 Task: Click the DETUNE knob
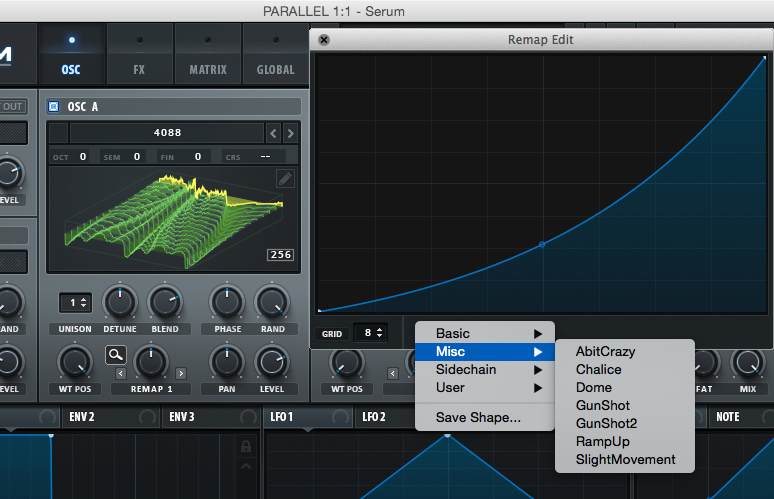[120, 302]
